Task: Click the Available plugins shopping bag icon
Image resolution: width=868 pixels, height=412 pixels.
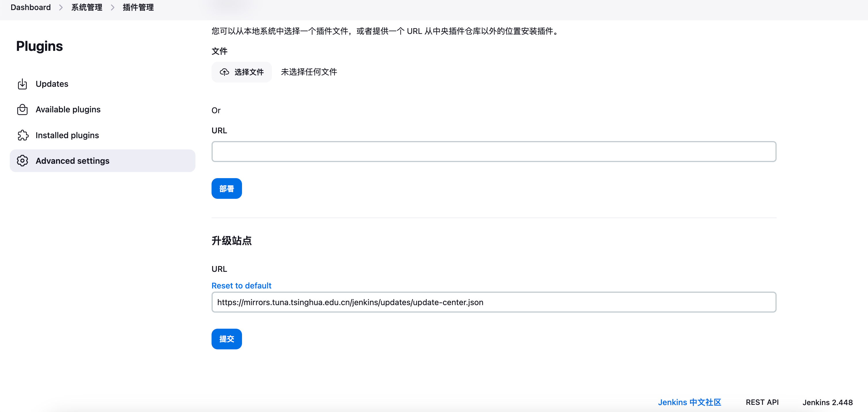Action: [22, 109]
